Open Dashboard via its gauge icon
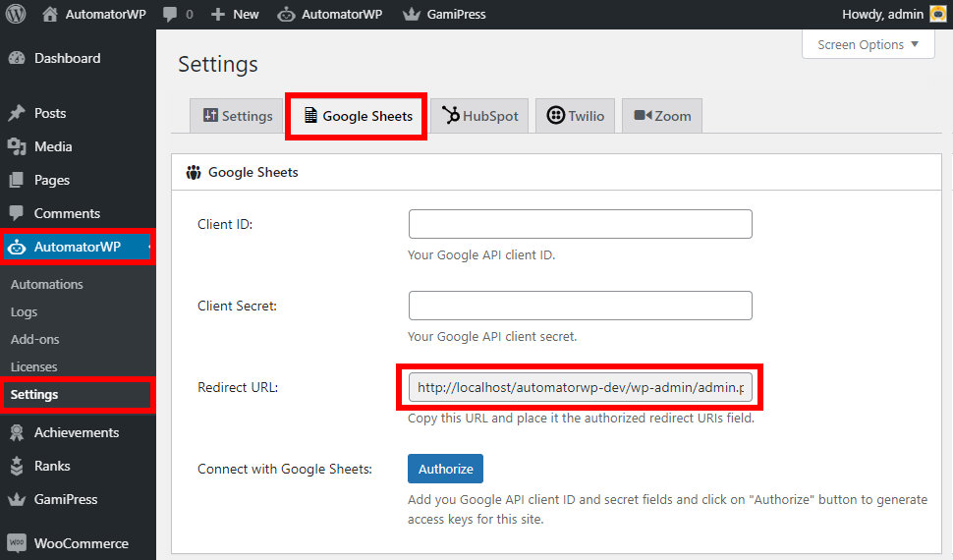Image resolution: width=953 pixels, height=560 pixels. [17, 58]
